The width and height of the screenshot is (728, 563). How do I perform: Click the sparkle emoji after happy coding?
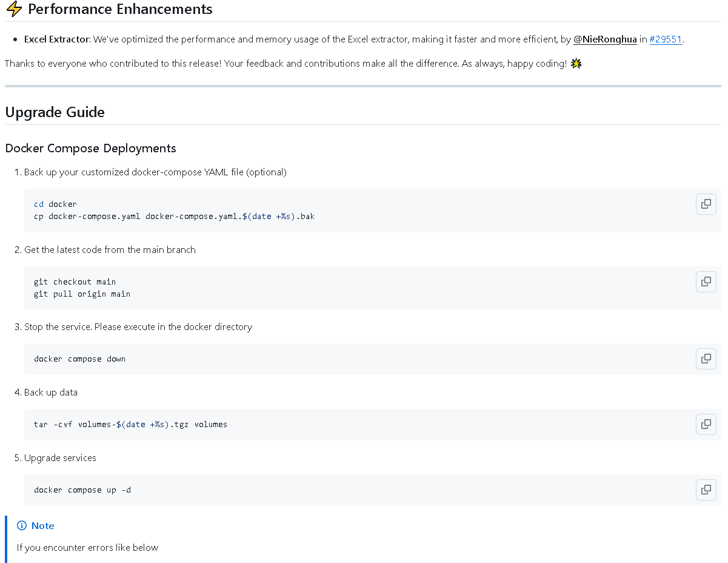coord(576,63)
